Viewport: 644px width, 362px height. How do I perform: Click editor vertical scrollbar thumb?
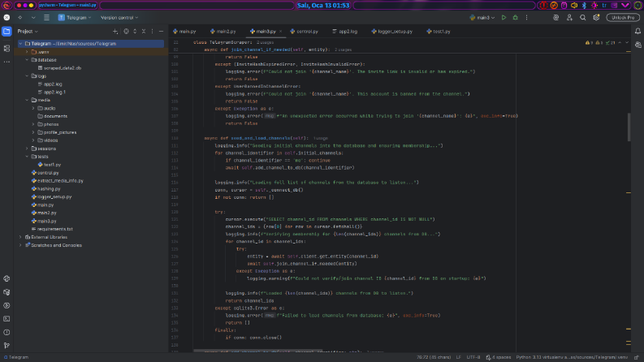click(629, 127)
